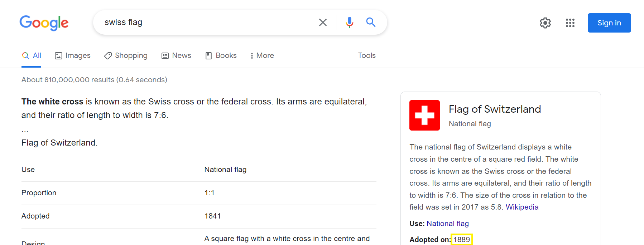Open the Google apps grid
The image size is (644, 245).
click(x=570, y=23)
